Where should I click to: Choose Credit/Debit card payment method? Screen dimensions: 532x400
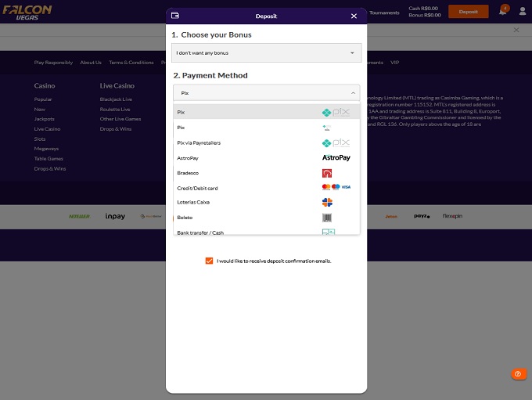(266, 188)
